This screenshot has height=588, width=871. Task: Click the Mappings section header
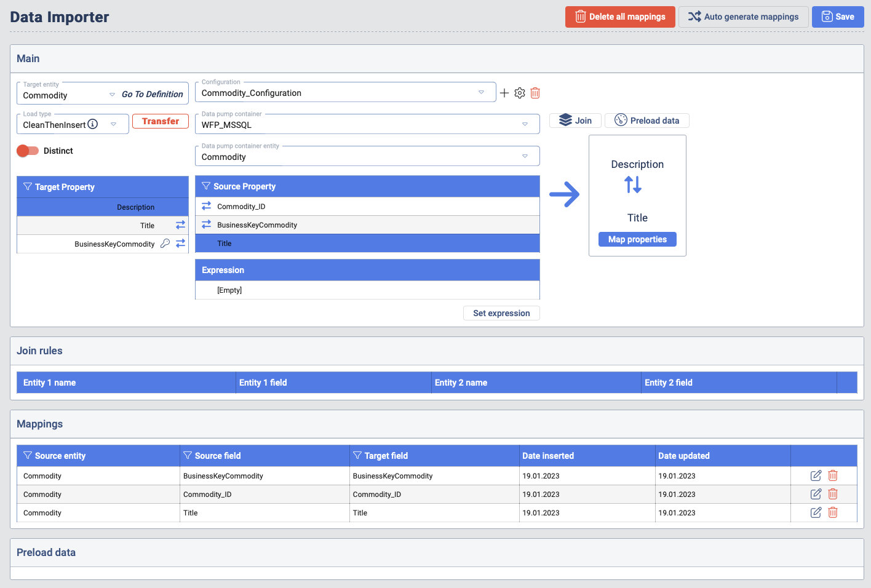437,424
